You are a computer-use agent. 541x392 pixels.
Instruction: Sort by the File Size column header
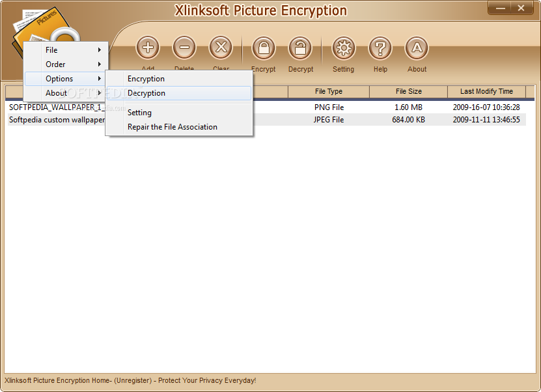(x=408, y=91)
